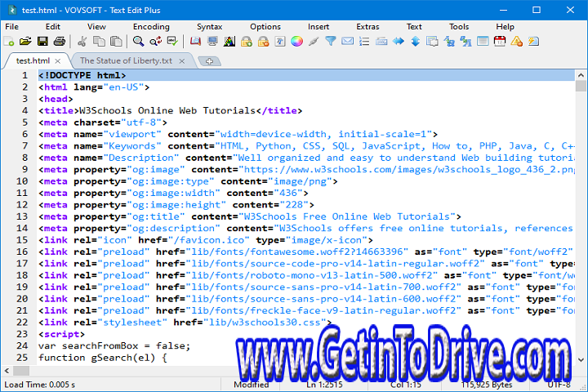The height and width of the screenshot is (392, 588).
Task: Open Find with the magnifier icon
Action: (x=138, y=42)
